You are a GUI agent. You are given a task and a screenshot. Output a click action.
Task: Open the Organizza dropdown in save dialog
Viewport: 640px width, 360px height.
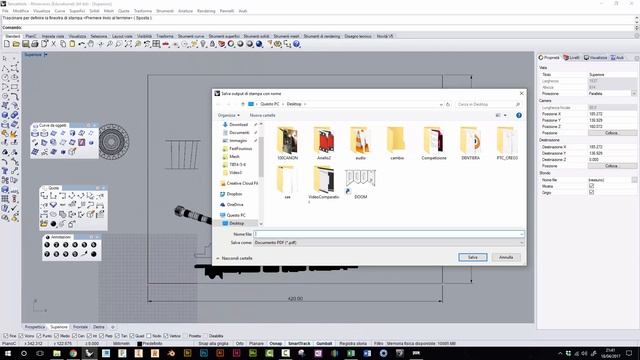[229, 116]
